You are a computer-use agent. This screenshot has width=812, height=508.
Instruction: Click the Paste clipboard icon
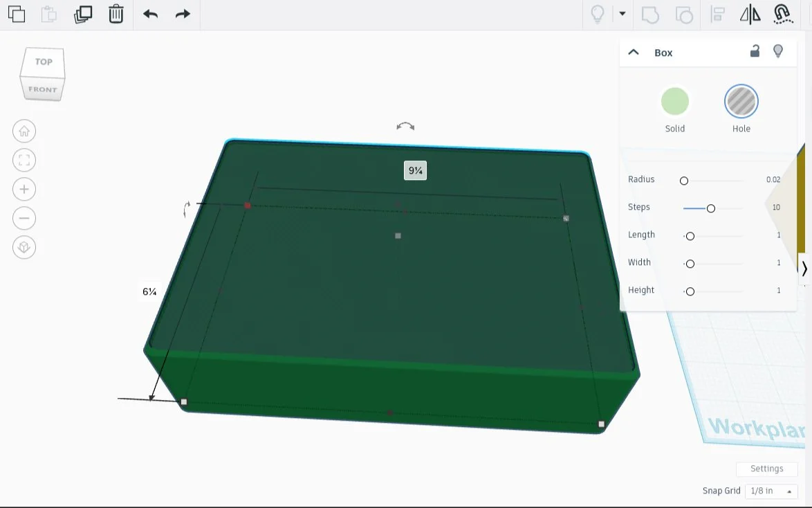coord(48,14)
